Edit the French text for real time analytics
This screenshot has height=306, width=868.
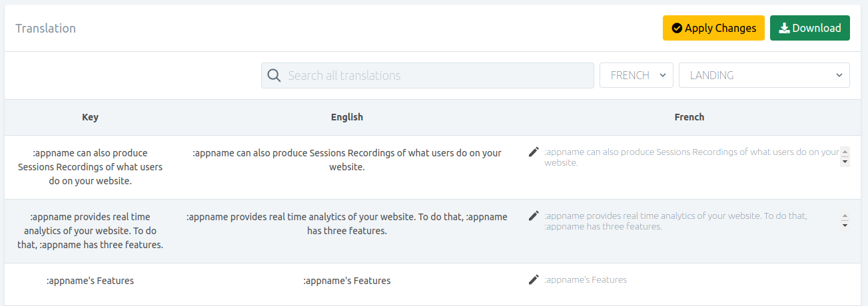coord(691,221)
